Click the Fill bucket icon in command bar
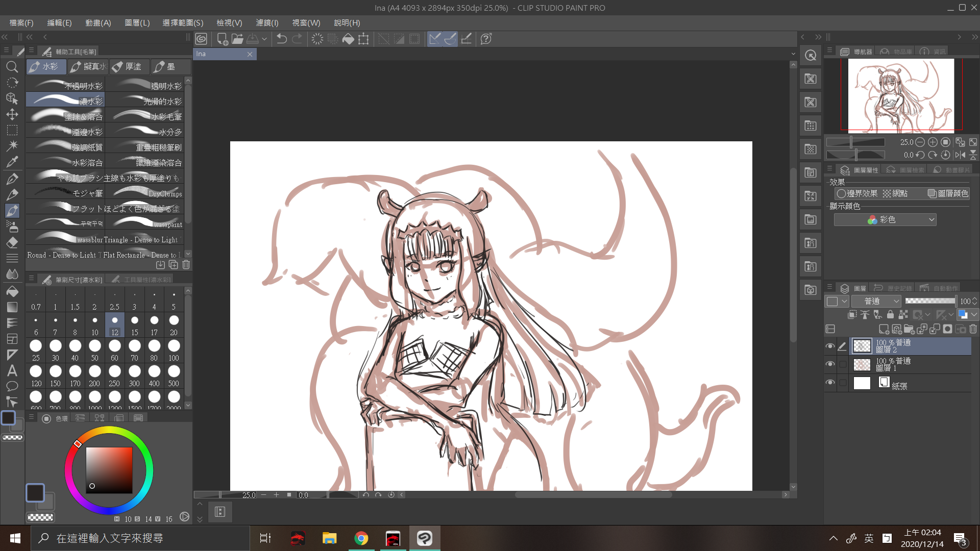The image size is (980, 551). coord(348,39)
